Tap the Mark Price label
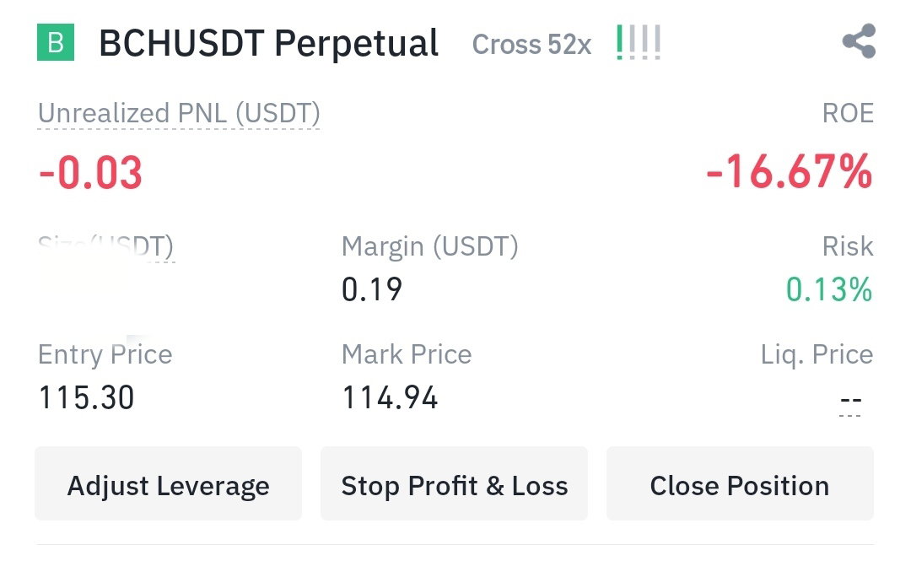 click(407, 354)
